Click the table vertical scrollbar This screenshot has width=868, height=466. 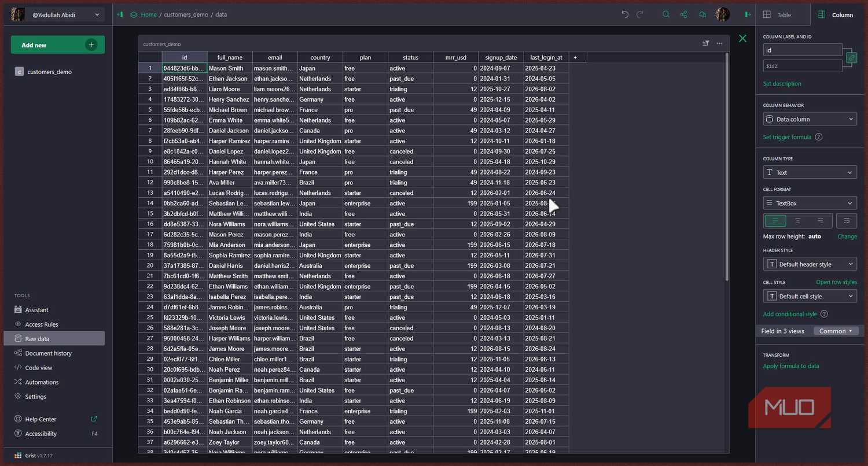click(x=727, y=167)
